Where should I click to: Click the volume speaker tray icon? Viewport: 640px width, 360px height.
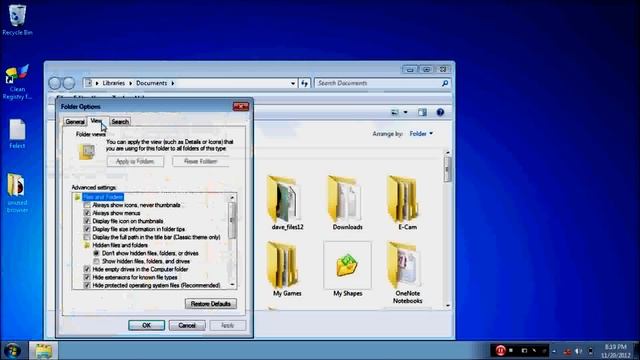pyautogui.click(x=578, y=351)
